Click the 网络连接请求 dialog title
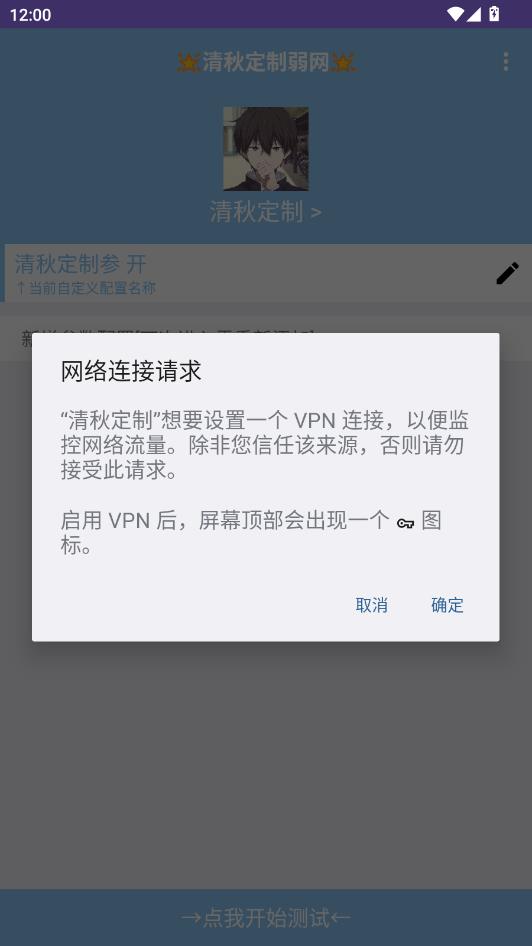The image size is (532, 946). 131,371
